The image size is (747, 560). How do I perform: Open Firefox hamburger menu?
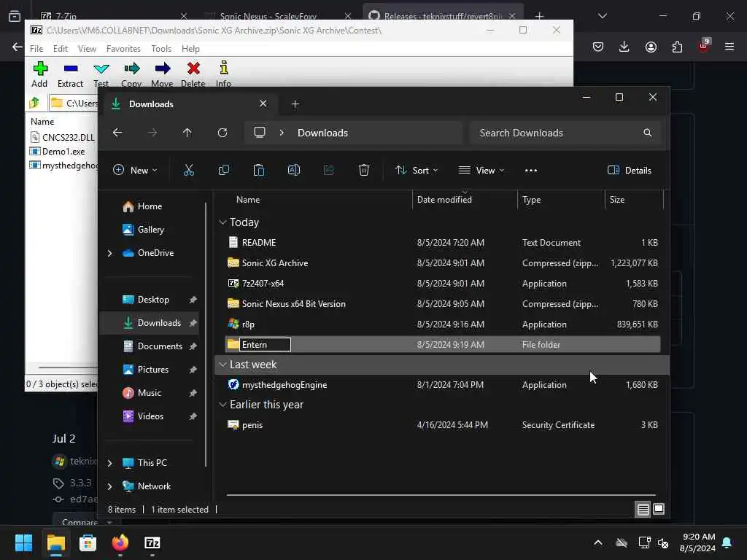[729, 47]
